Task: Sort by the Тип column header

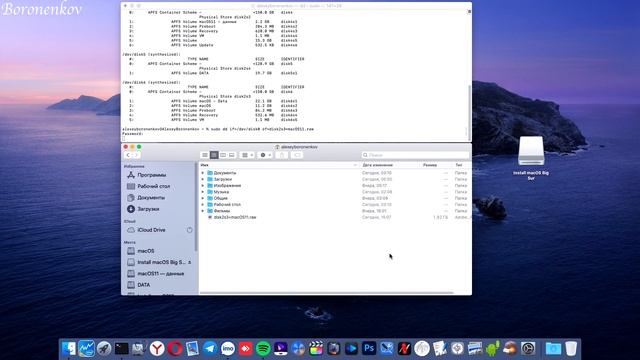Action: tap(459, 165)
